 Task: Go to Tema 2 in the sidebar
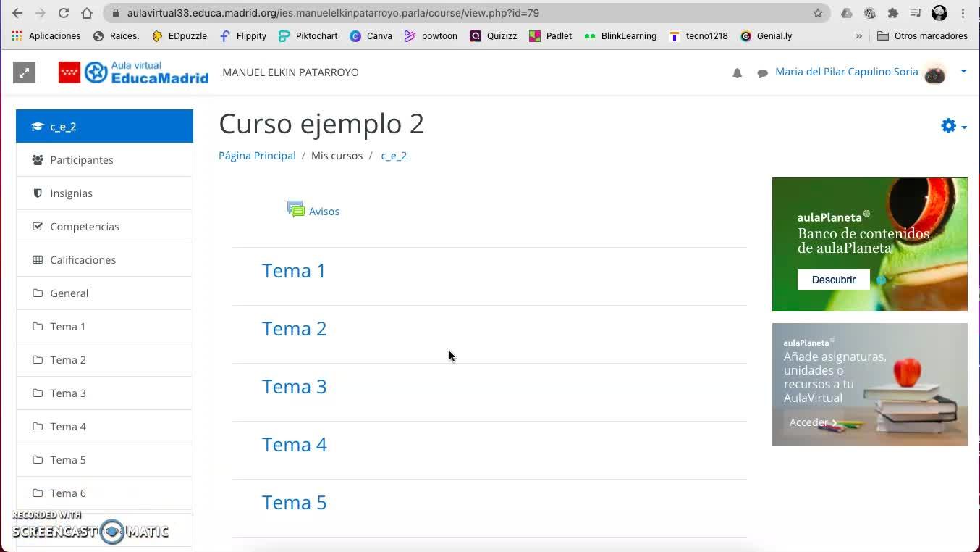(x=104, y=360)
